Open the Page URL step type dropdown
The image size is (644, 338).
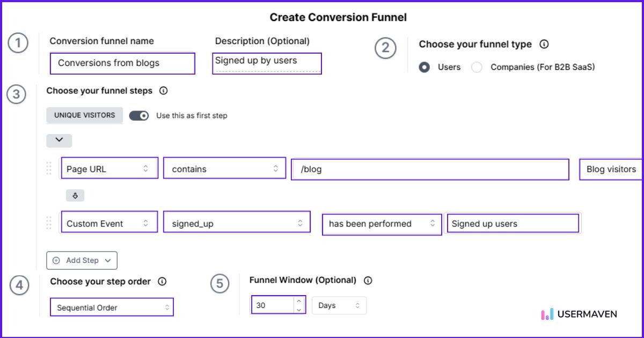pyautogui.click(x=109, y=168)
